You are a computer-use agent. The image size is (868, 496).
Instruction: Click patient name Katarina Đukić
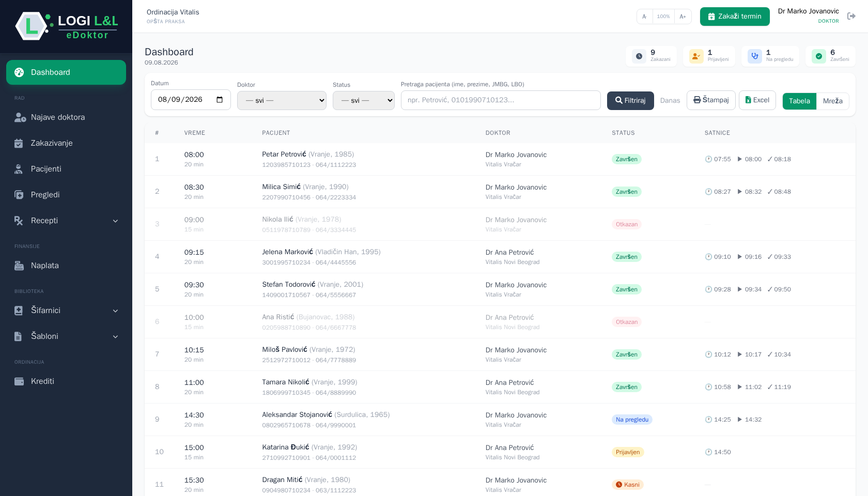pyautogui.click(x=286, y=447)
